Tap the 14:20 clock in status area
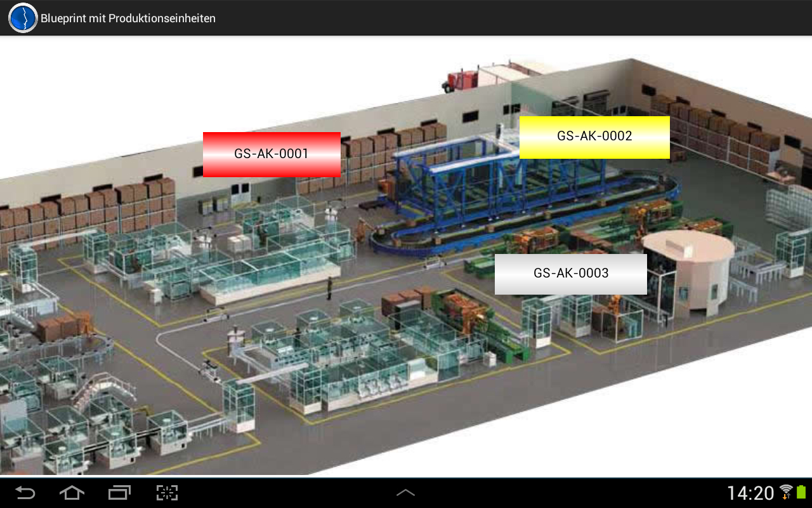Viewport: 812px width, 508px height. pyautogui.click(x=750, y=493)
